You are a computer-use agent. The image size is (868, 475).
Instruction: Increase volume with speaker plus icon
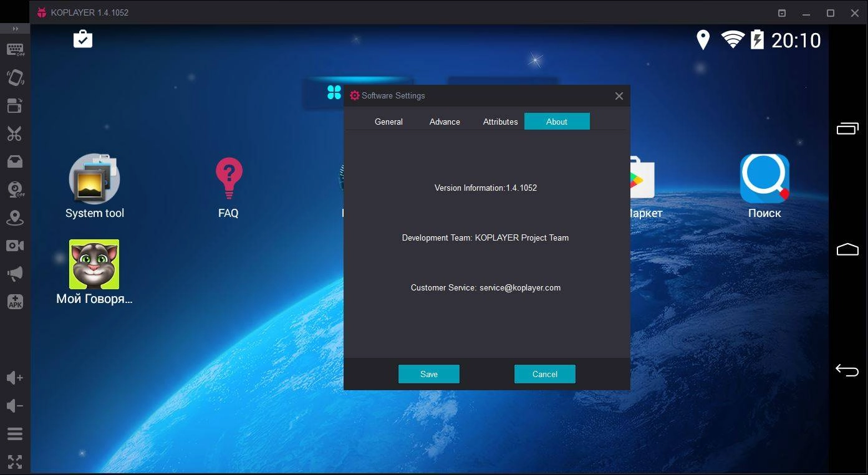click(15, 378)
